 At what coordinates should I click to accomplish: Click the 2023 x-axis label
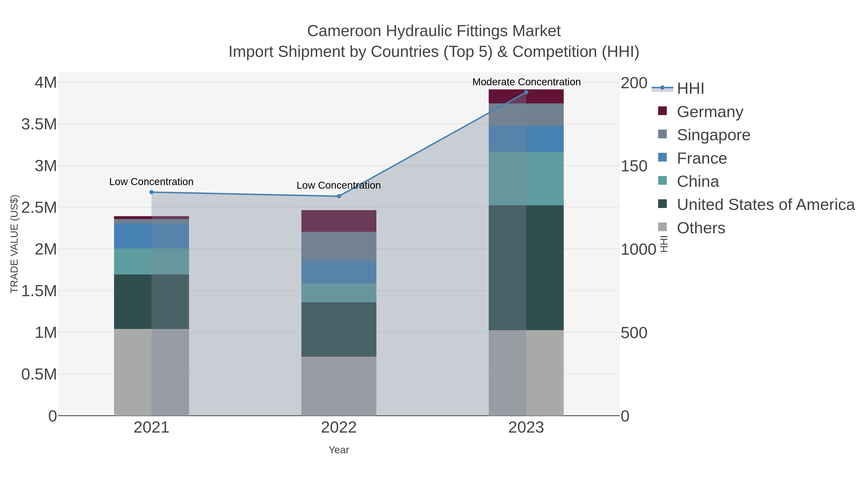pos(526,428)
